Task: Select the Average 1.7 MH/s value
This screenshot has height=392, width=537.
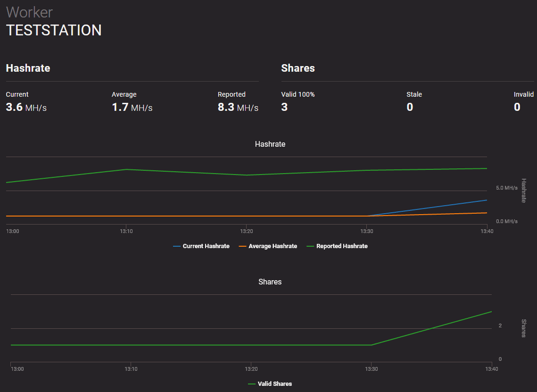Action: click(x=132, y=107)
